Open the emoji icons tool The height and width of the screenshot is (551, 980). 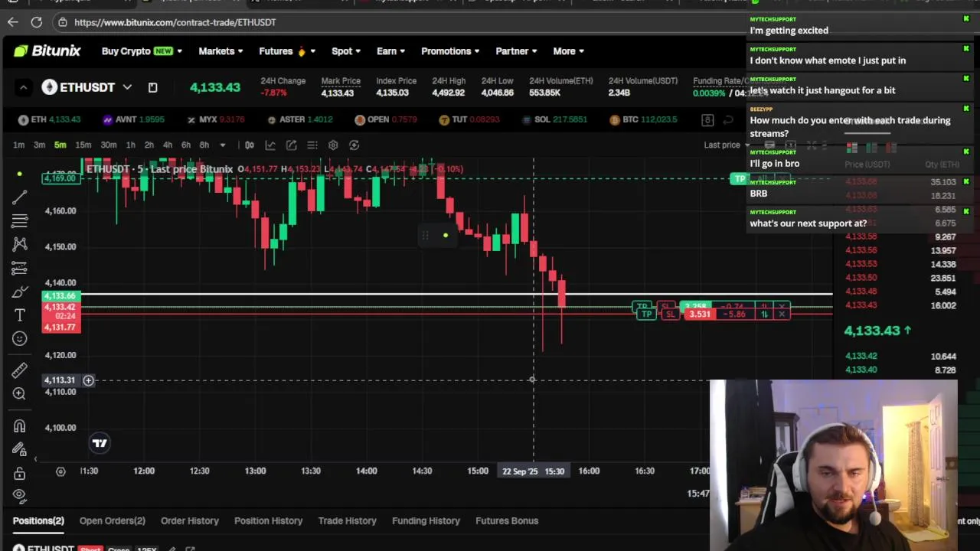coord(19,338)
